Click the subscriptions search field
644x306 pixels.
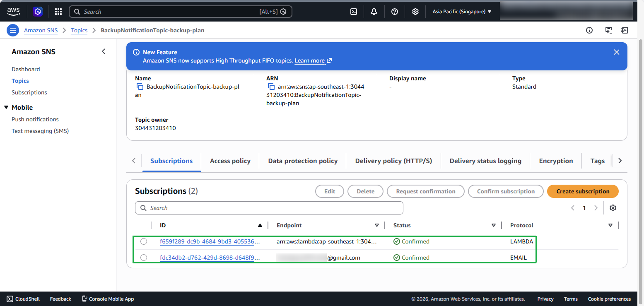[269, 208]
